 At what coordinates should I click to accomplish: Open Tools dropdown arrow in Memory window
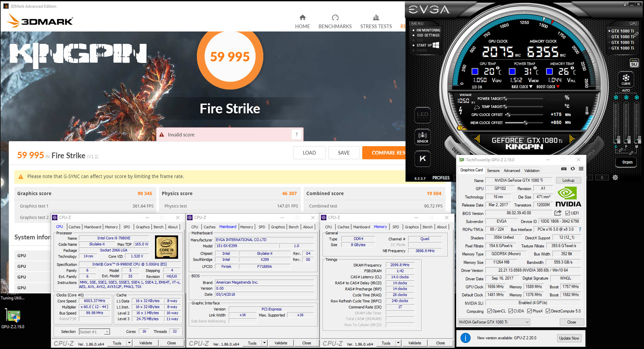coord(398,343)
